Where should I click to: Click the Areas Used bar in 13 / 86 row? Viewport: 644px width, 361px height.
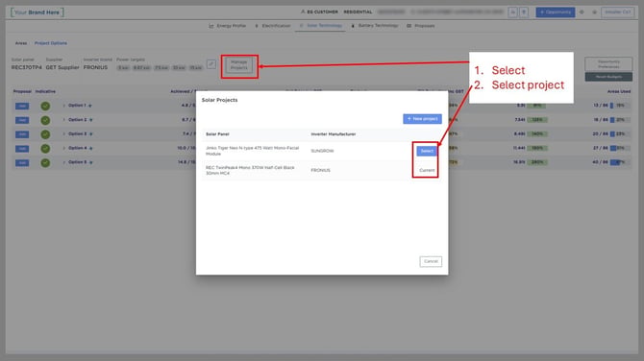coord(620,106)
